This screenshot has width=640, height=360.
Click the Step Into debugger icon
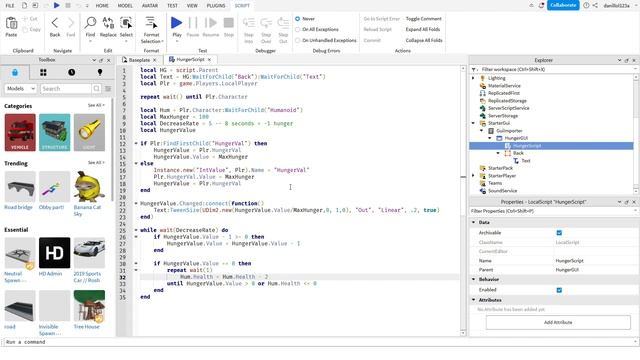point(249,23)
